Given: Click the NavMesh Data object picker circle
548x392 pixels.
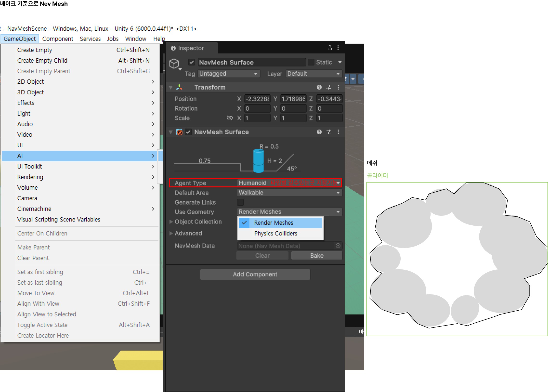Looking at the screenshot, I should [x=338, y=246].
